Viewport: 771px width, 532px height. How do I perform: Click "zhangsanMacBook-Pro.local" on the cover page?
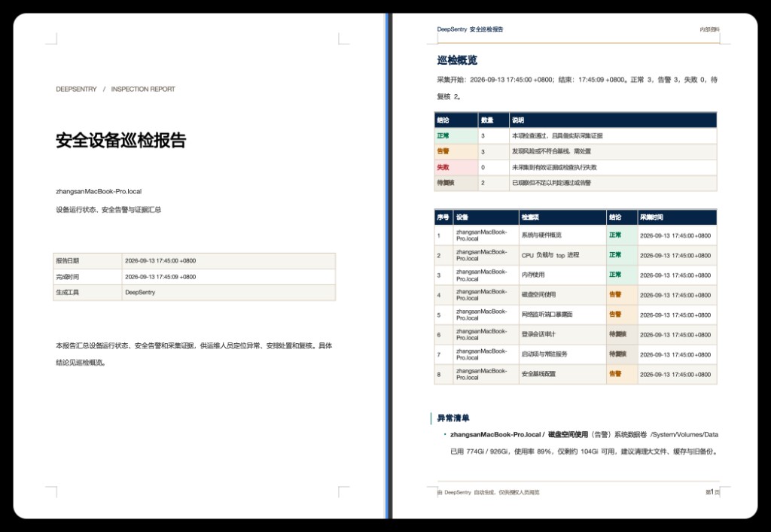tap(99, 191)
